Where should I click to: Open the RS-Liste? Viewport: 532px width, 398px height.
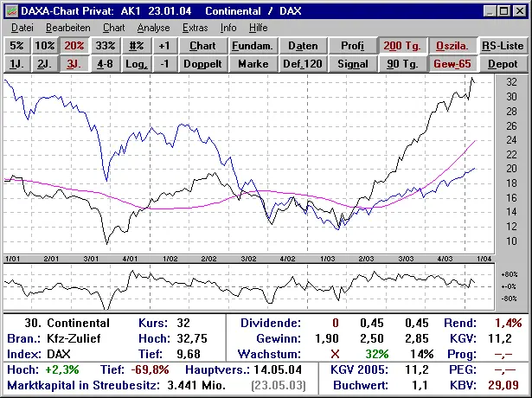pyautogui.click(x=503, y=46)
